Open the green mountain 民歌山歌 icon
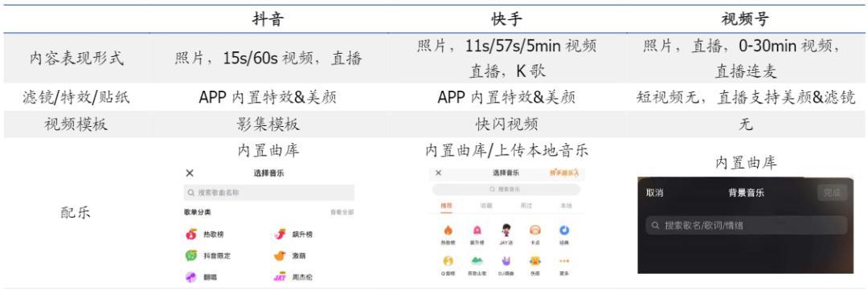Viewport: 868px width, 289px height. [477, 261]
